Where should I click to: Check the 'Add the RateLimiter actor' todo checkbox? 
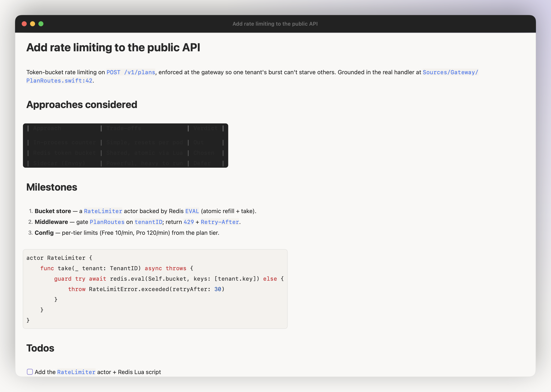click(30, 372)
